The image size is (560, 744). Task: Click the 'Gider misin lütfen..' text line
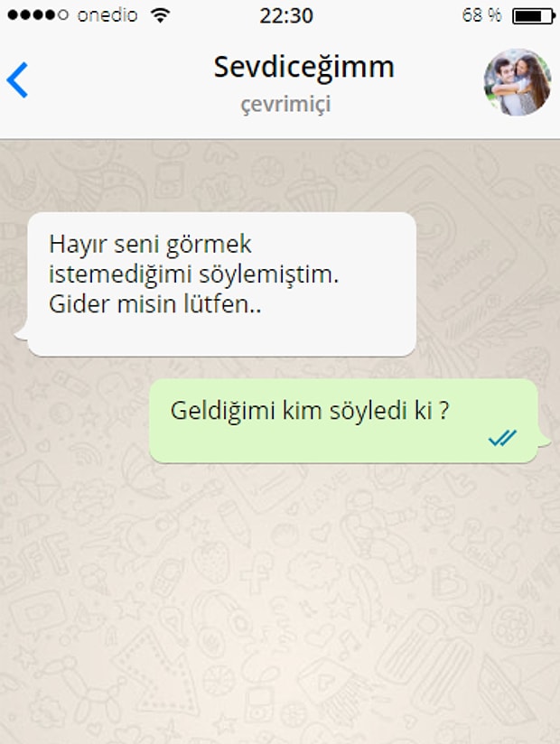point(154,304)
